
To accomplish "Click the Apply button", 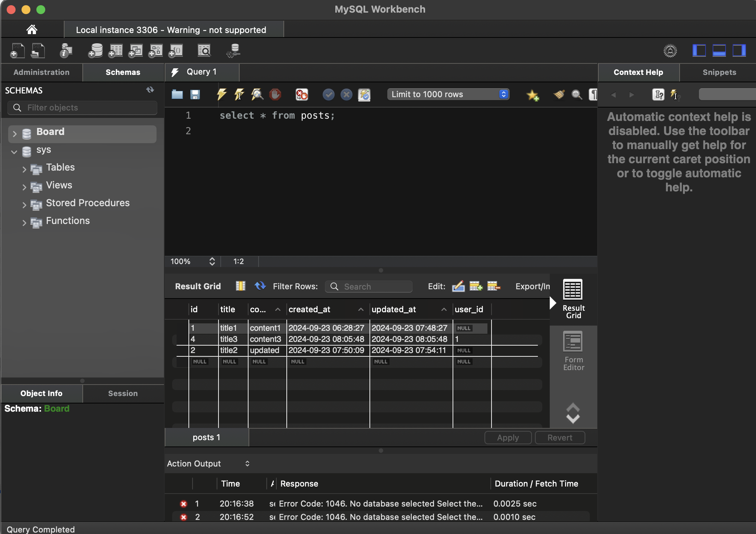I will tap(508, 438).
